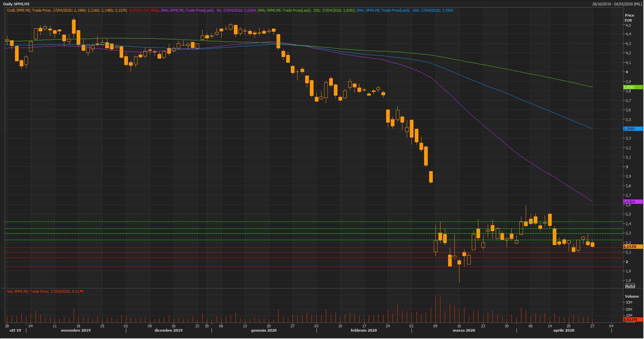
Task: Click the last candlestick on 27 April
Action: [x=592, y=245]
